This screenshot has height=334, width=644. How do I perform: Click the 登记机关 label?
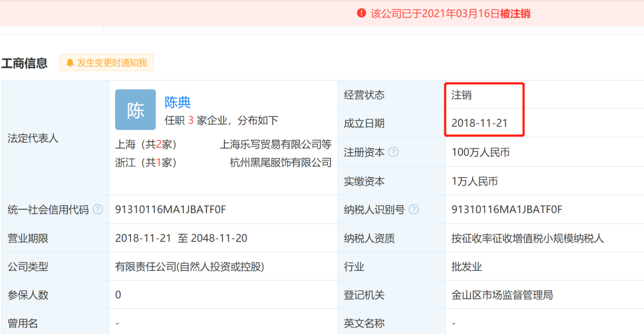(364, 295)
